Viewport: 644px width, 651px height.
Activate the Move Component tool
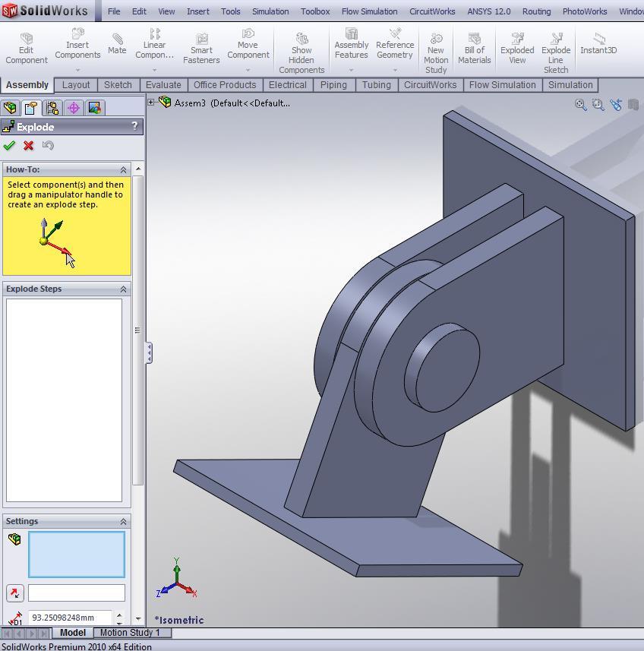tap(248, 43)
